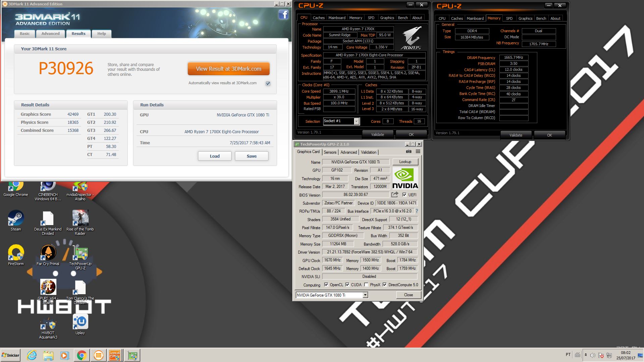Toggle CUDA computing checkbox
This screenshot has height=362, width=644.
347,285
